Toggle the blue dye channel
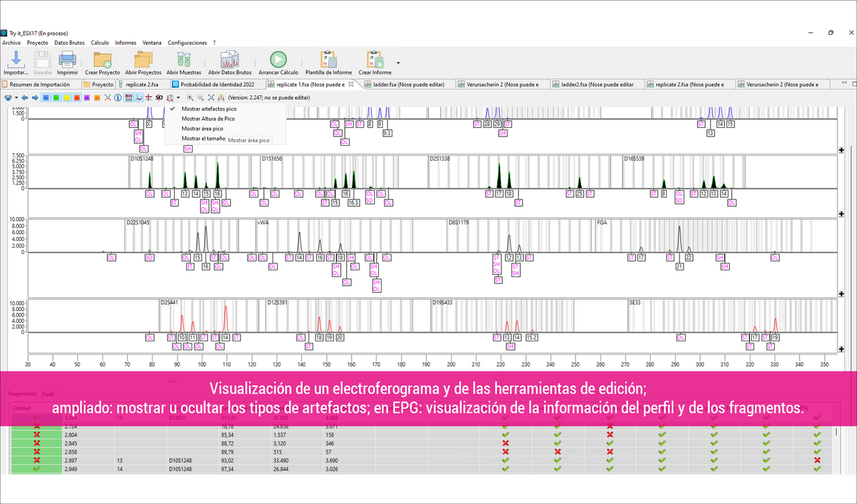Image resolution: width=857 pixels, height=504 pixels. [46, 98]
